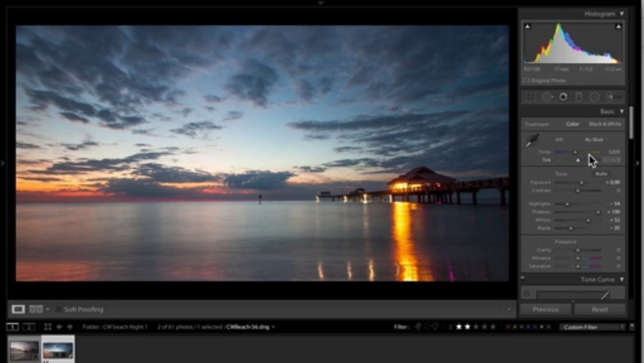Select the Crop Overlay tool

pyautogui.click(x=530, y=97)
